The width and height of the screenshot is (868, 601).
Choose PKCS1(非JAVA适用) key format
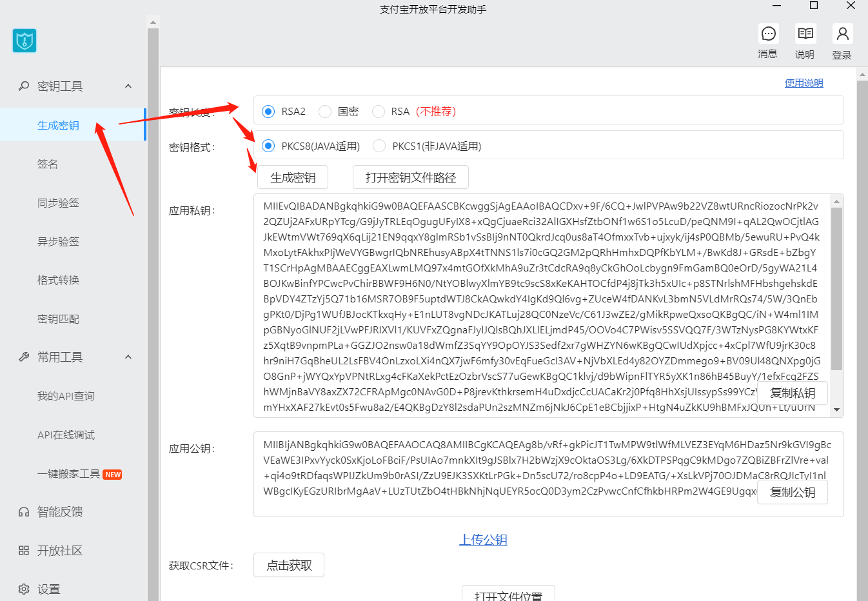pyautogui.click(x=379, y=146)
